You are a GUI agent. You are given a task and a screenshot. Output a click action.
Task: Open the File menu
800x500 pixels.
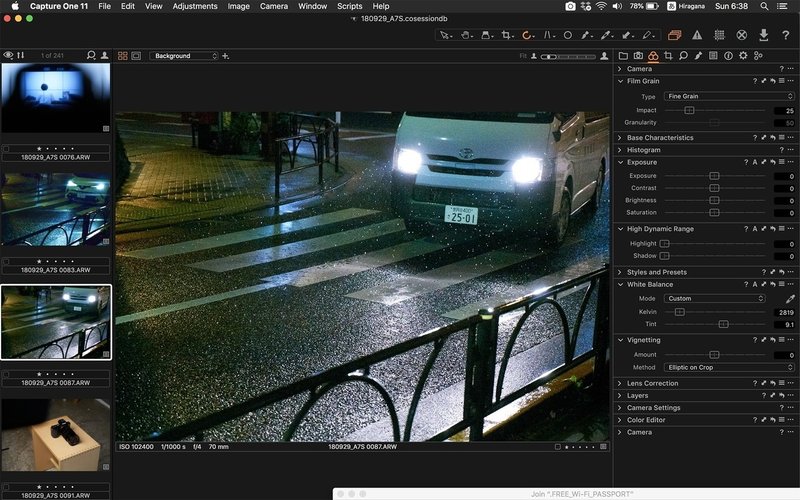click(x=105, y=6)
